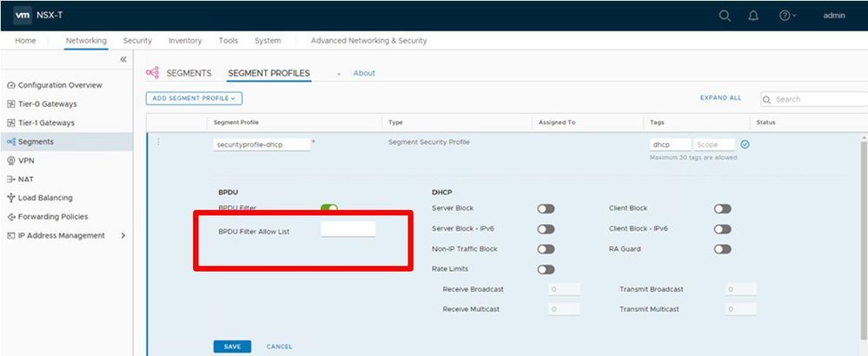Select the Networking tab
The image size is (868, 356).
86,40
